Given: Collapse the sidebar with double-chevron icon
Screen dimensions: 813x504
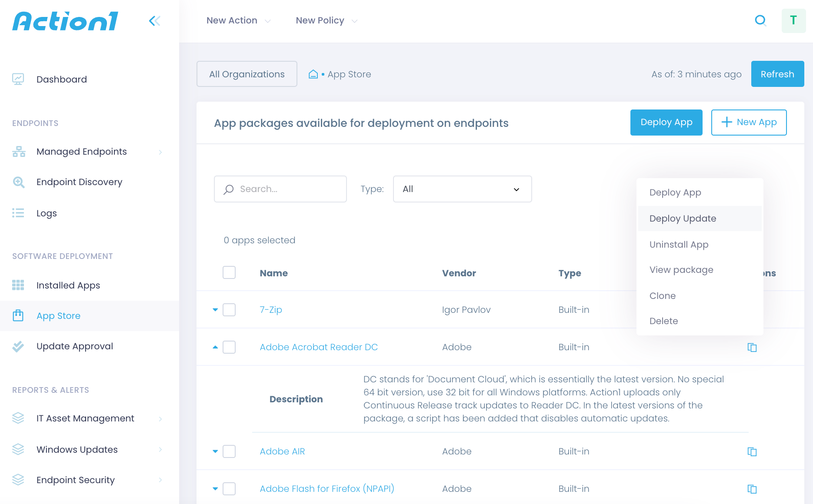Looking at the screenshot, I should click(x=154, y=21).
